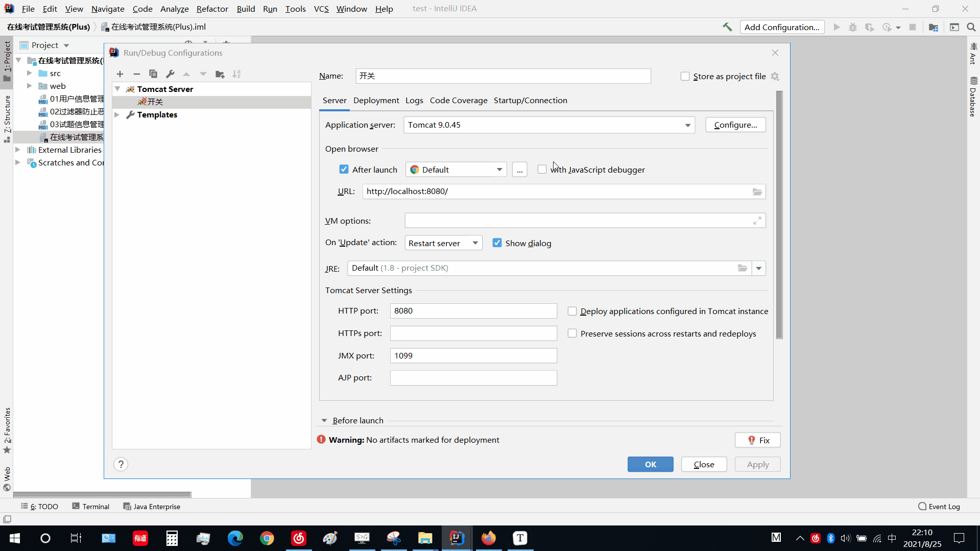Screen dimensions: 980x551
Task: Click Project panel horizontal scrollbar
Action: (x=102, y=494)
